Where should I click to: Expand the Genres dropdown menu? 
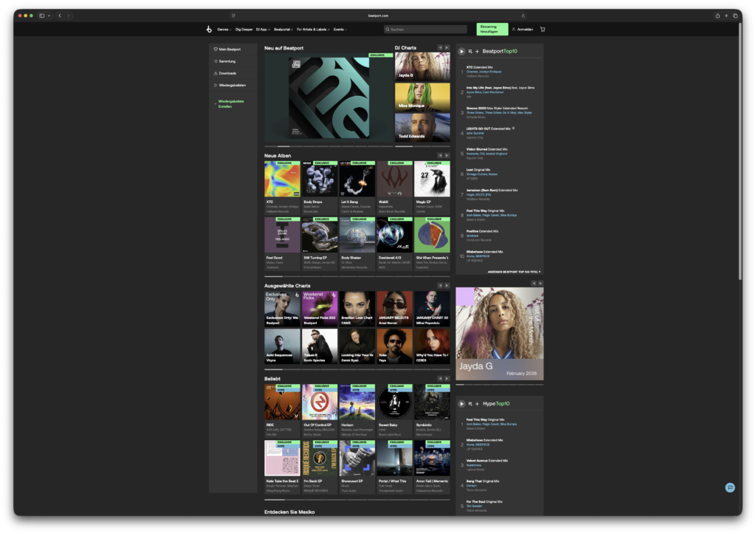(x=224, y=30)
